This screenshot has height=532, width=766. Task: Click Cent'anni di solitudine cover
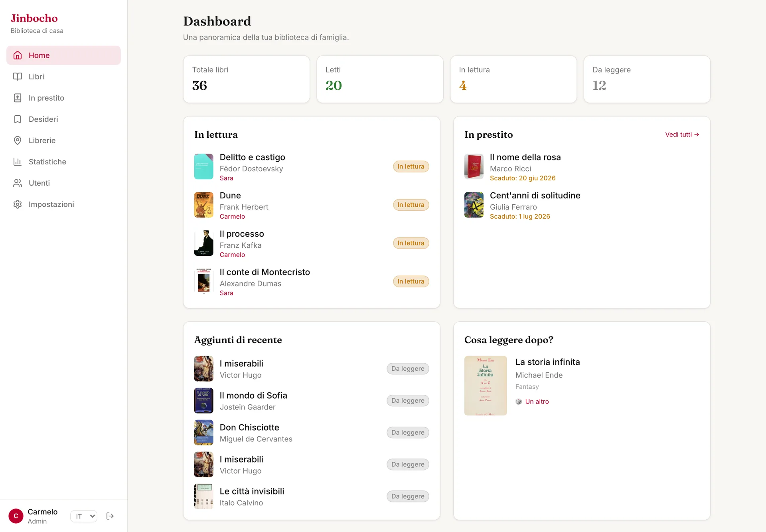tap(474, 205)
